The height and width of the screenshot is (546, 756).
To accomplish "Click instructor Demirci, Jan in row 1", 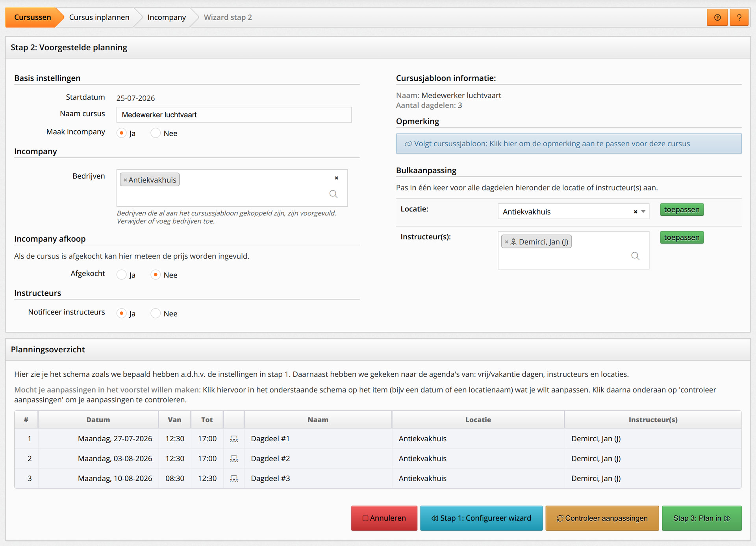I will 596,439.
